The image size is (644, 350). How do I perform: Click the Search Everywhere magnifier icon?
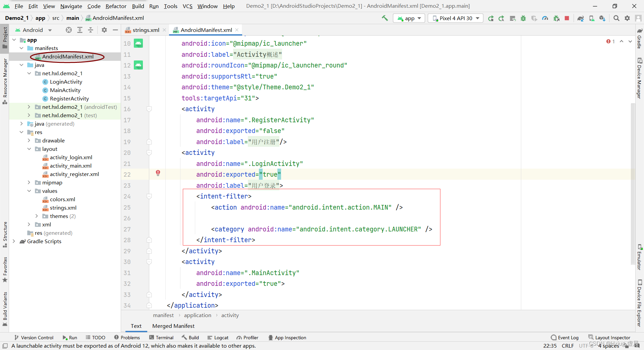(x=616, y=18)
